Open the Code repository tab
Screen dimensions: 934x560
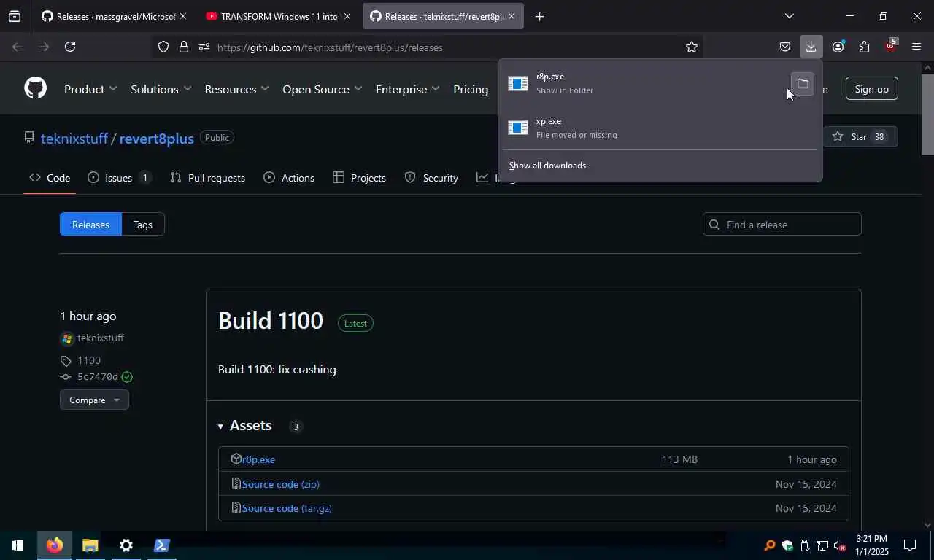point(50,178)
